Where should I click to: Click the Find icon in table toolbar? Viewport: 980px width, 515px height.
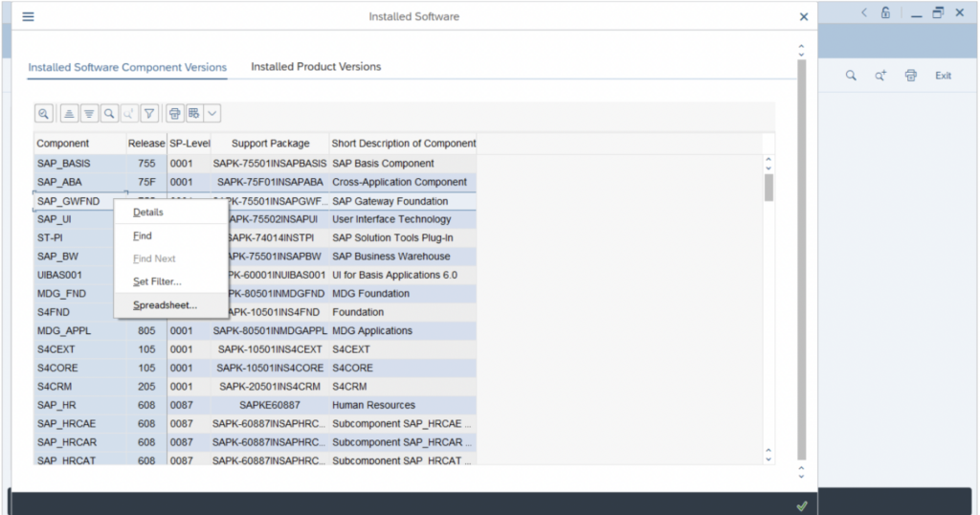(x=109, y=113)
